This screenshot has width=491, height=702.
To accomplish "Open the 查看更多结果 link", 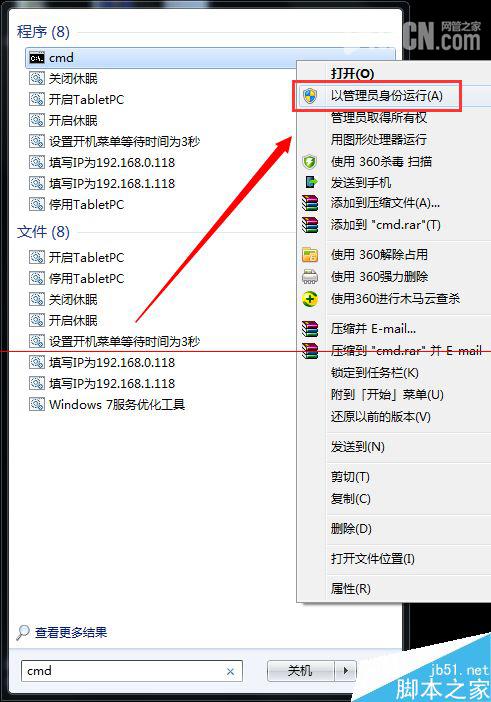I will tap(71, 632).
